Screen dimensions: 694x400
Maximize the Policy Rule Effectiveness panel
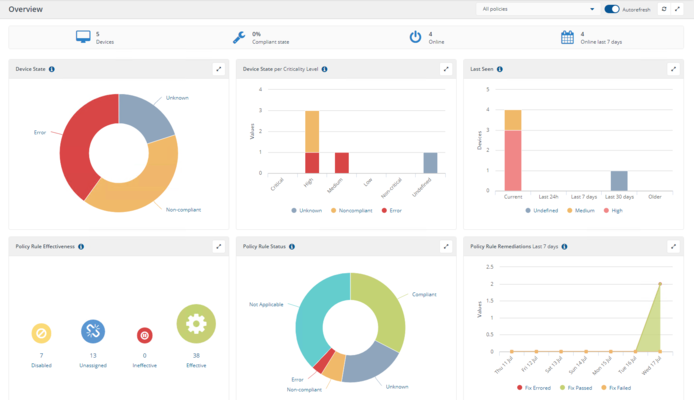[x=218, y=246]
